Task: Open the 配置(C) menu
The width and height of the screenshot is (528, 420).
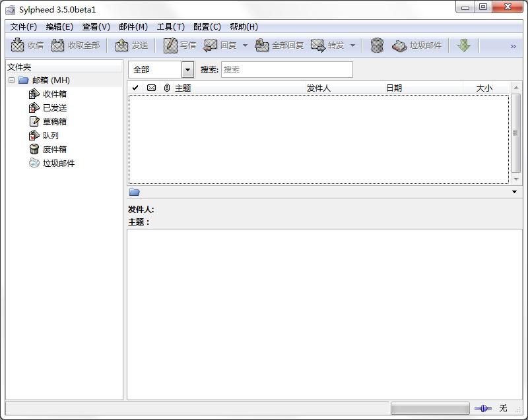Action: click(207, 27)
